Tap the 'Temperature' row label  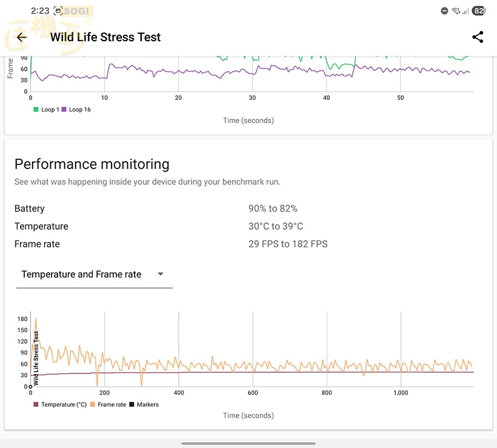click(41, 226)
